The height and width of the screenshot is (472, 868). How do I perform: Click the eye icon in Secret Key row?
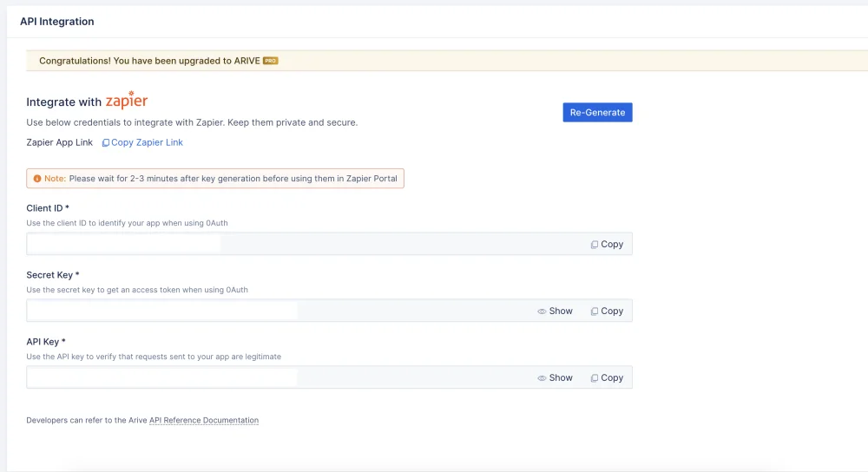pyautogui.click(x=542, y=311)
